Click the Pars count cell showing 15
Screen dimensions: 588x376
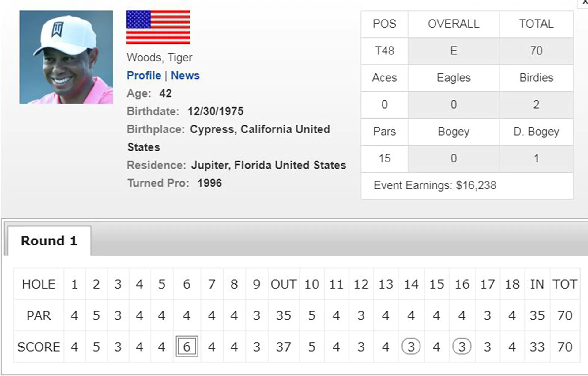385,158
